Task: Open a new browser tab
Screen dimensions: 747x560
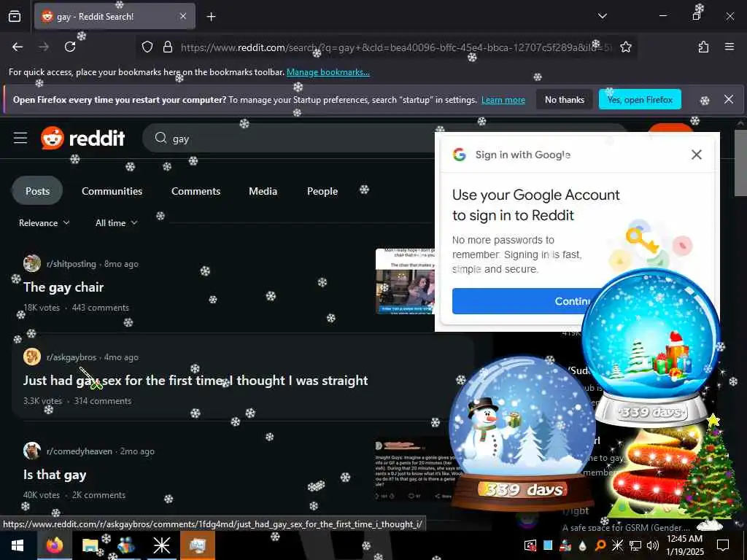Action: (x=211, y=17)
